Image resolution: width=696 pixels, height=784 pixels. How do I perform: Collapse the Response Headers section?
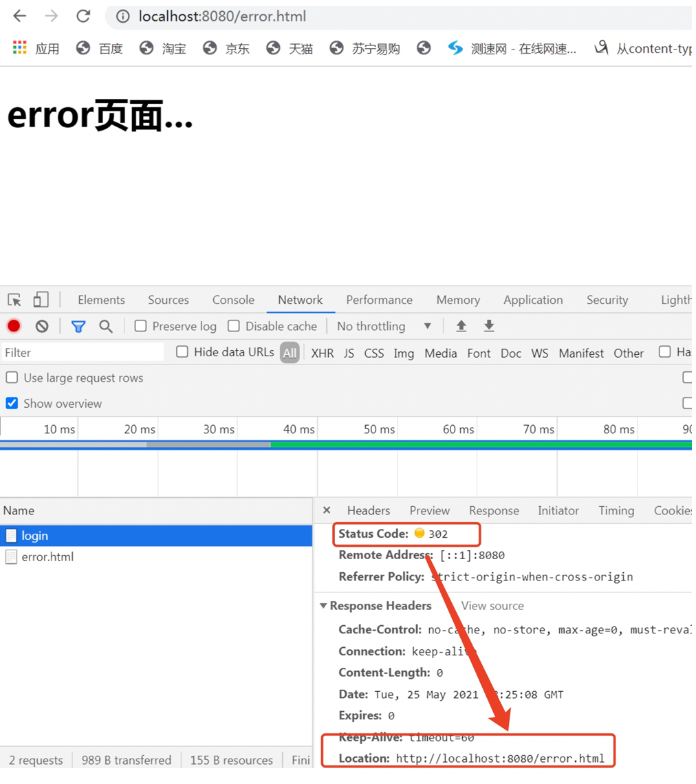click(x=323, y=605)
